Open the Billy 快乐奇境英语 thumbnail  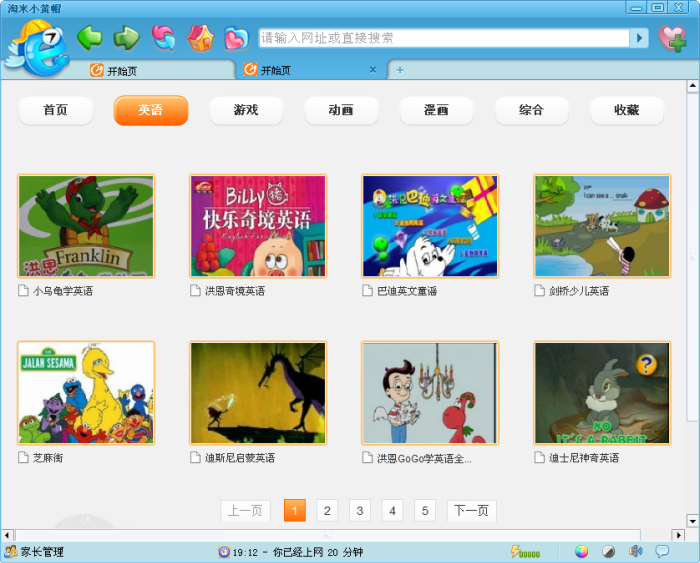pyautogui.click(x=258, y=226)
